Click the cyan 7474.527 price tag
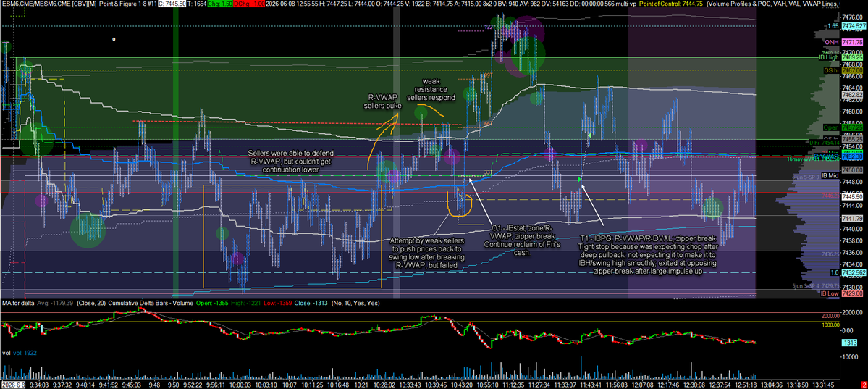The height and width of the screenshot is (389, 868). (853, 26)
